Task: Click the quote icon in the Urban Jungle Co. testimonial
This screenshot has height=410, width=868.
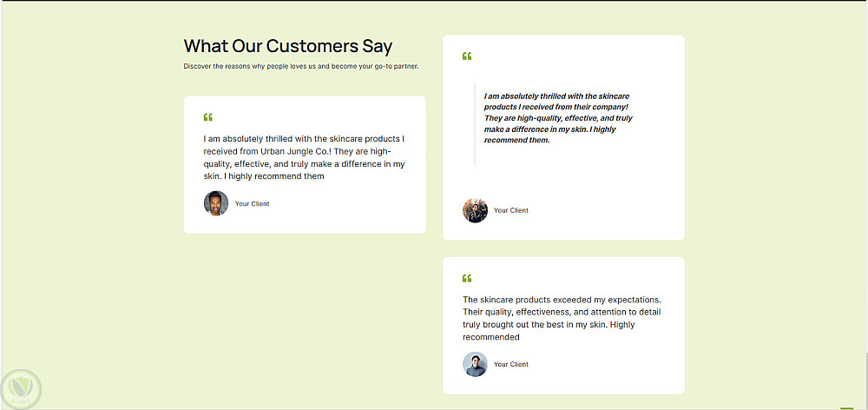Action: [x=208, y=117]
